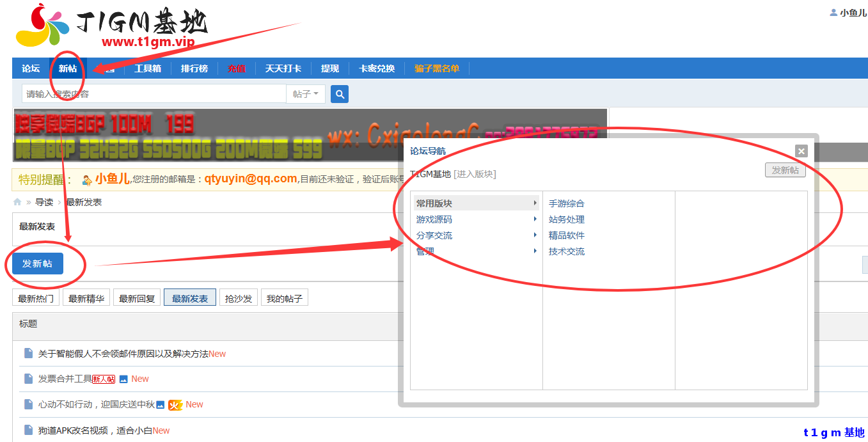Expand the 游戏源码 submenu arrow
Screen dimensions: 868x442
point(535,218)
